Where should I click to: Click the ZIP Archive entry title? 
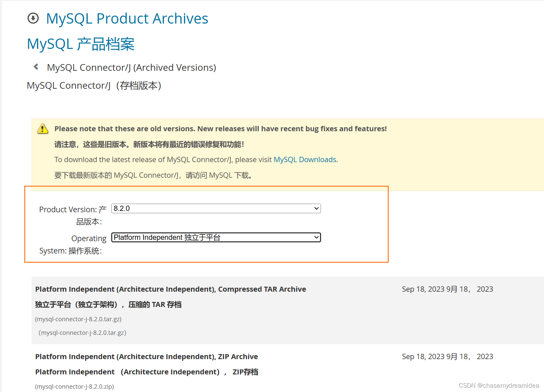click(x=147, y=356)
